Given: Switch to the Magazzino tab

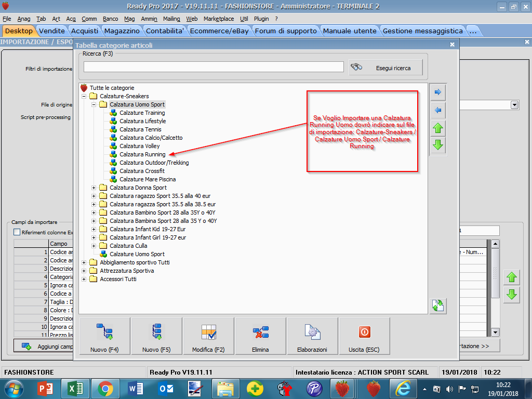Looking at the screenshot, I should (122, 31).
